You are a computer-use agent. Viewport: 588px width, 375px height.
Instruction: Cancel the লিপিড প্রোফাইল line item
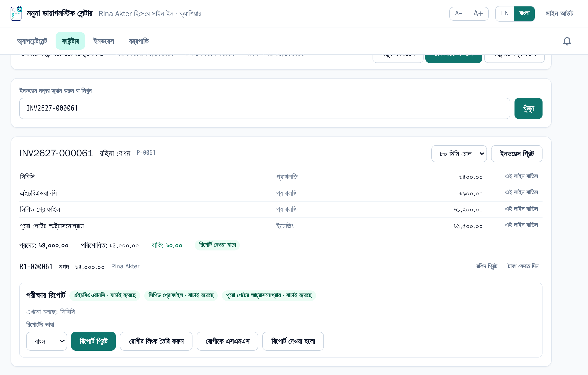point(522,209)
